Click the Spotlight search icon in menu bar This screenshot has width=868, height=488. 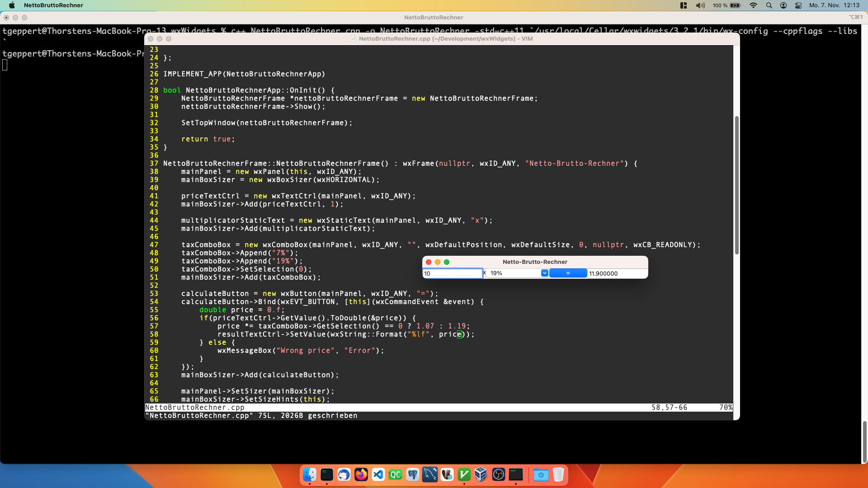[x=769, y=5]
